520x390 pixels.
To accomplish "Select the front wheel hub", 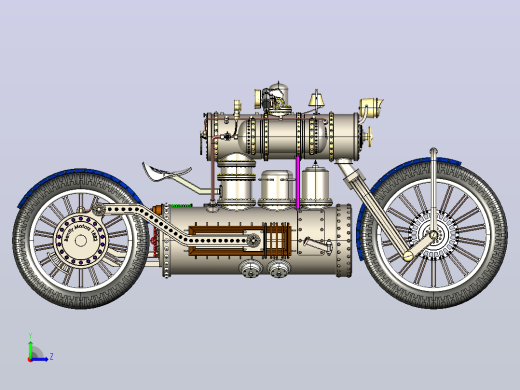I will click(x=433, y=235).
